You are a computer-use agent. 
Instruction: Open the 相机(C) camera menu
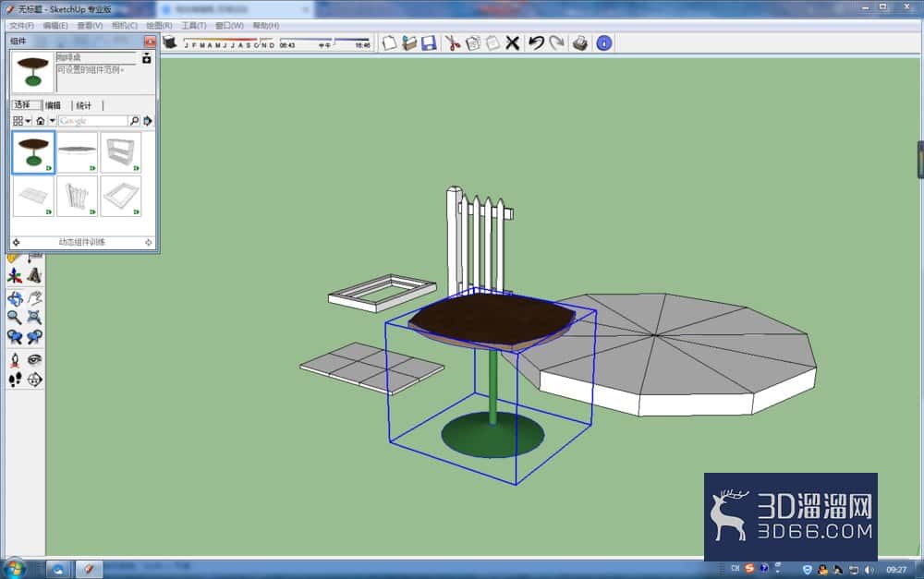coord(125,25)
